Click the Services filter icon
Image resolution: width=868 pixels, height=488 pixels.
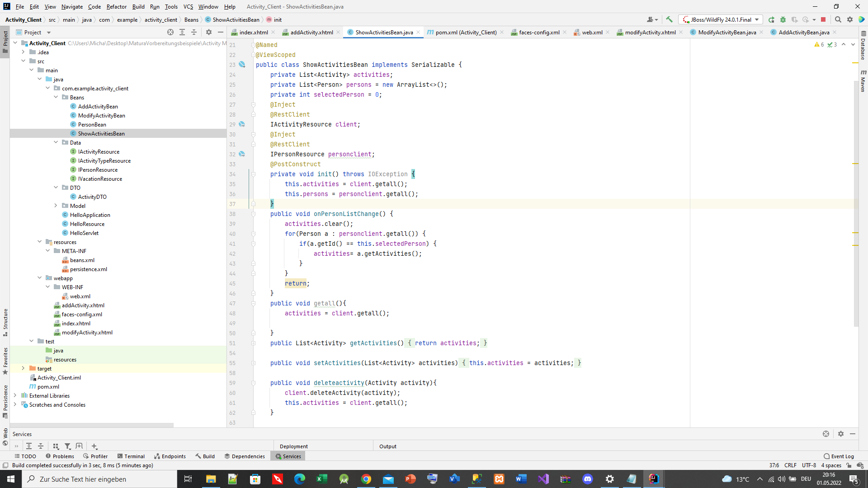[x=67, y=446]
